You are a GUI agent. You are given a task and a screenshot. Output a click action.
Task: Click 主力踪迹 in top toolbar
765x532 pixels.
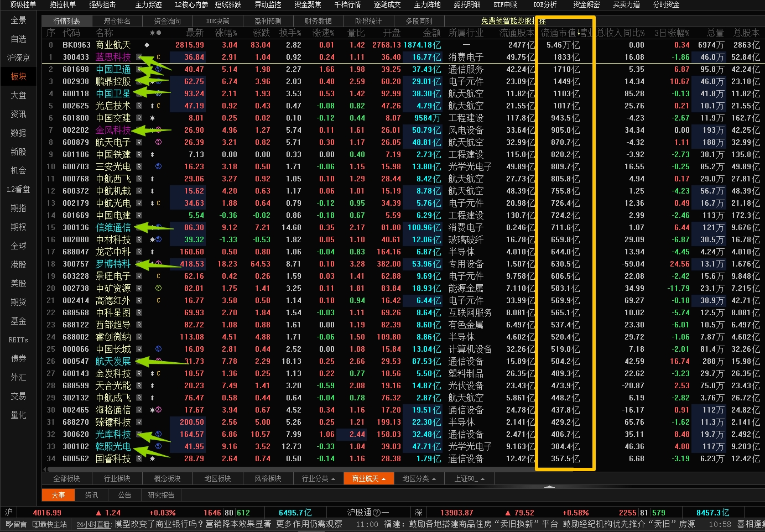149,4
